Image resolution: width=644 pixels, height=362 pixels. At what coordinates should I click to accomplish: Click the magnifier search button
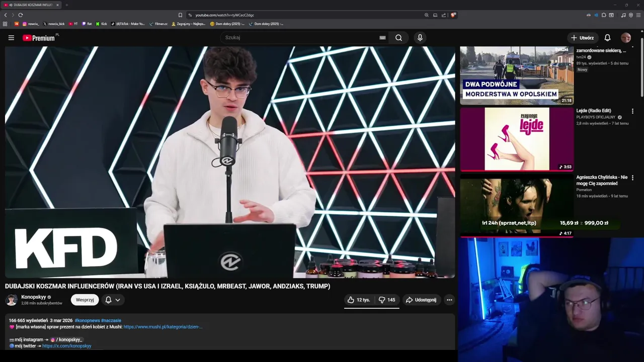pos(398,38)
